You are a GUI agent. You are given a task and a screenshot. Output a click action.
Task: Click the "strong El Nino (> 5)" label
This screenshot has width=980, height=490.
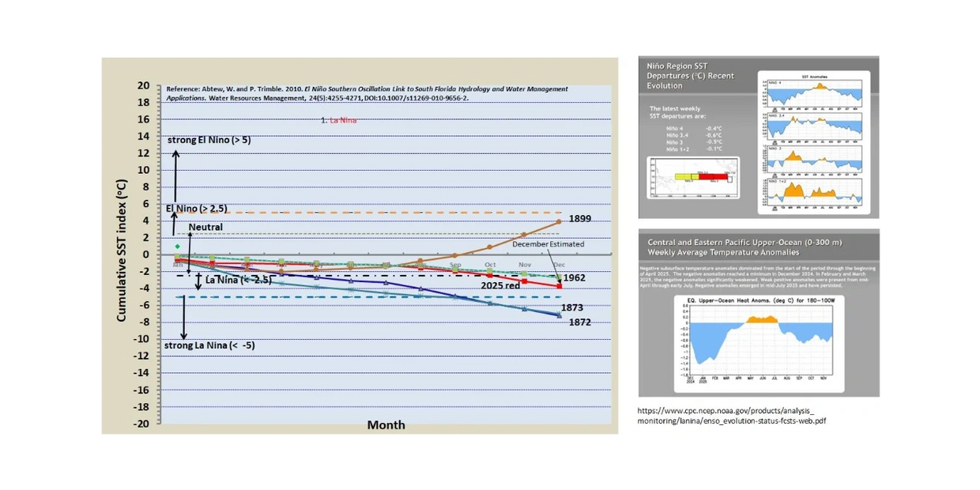pyautogui.click(x=209, y=140)
